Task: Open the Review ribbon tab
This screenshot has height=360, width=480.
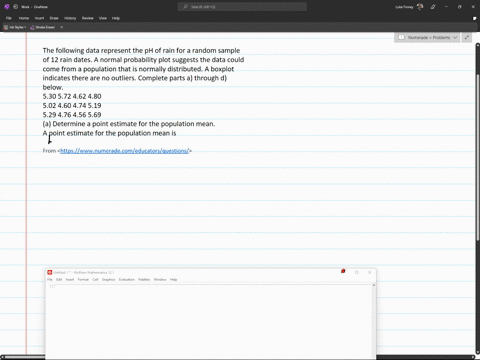Action: coord(88,18)
